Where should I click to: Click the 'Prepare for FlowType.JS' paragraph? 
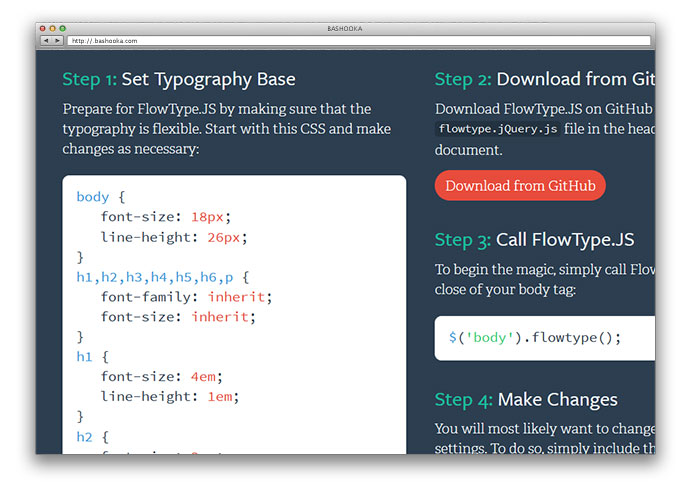227,129
